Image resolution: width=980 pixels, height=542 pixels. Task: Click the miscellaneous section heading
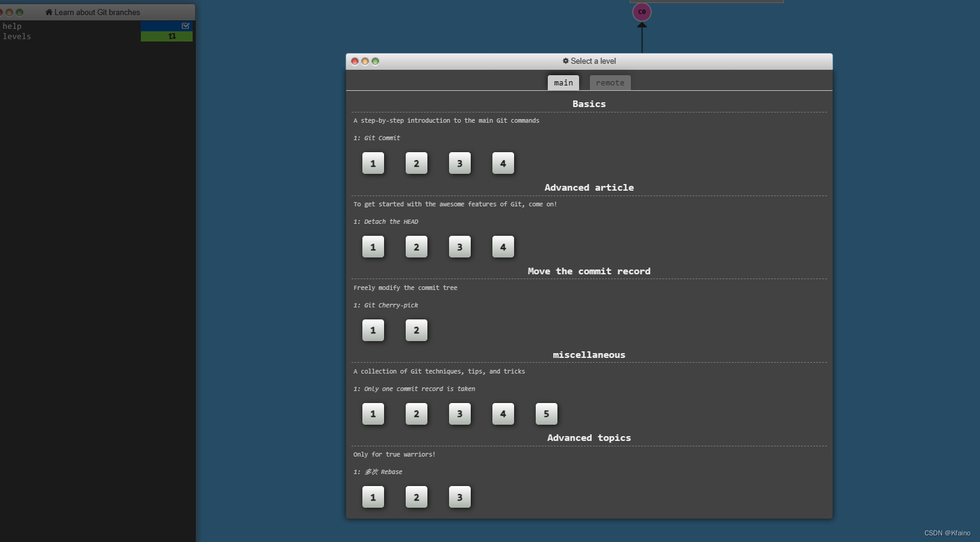tap(589, 355)
